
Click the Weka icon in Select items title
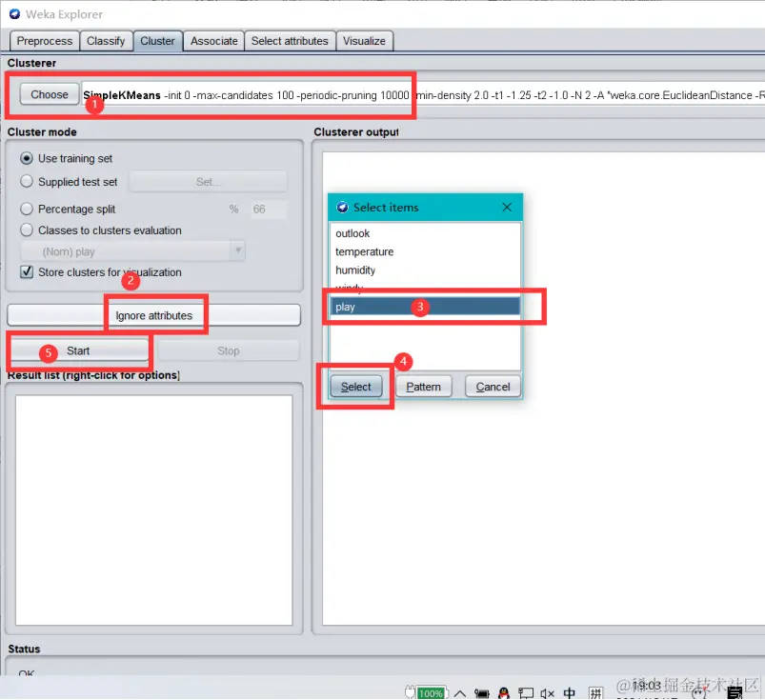point(343,208)
